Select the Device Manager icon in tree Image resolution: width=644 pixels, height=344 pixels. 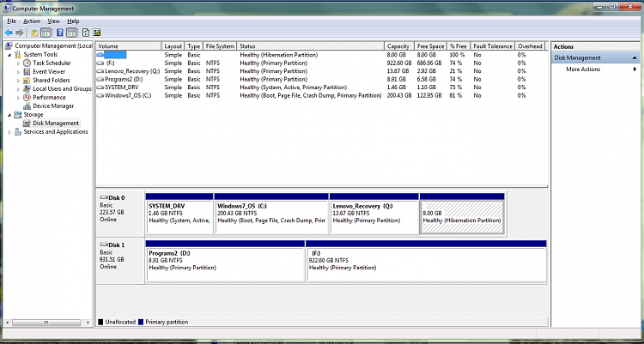point(27,106)
